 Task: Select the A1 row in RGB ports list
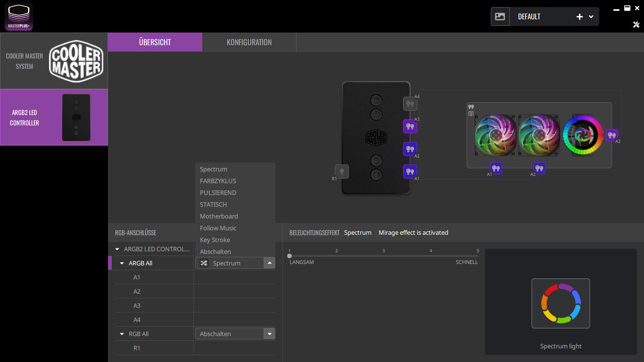click(x=195, y=277)
